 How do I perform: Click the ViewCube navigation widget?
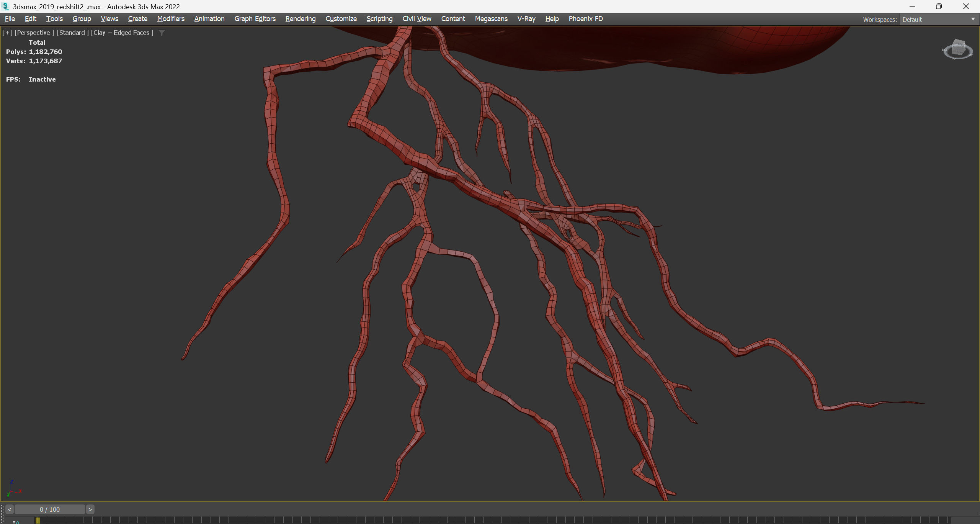pyautogui.click(x=957, y=50)
